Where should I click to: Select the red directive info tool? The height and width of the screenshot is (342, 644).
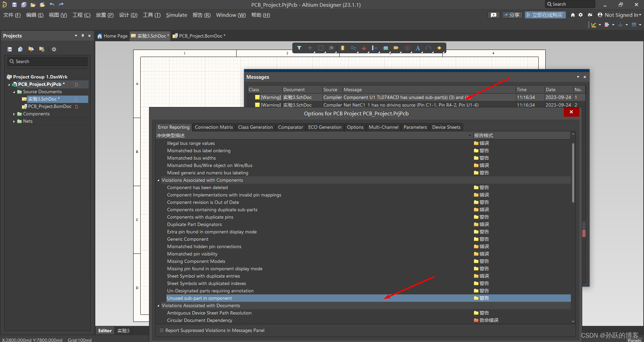click(407, 48)
